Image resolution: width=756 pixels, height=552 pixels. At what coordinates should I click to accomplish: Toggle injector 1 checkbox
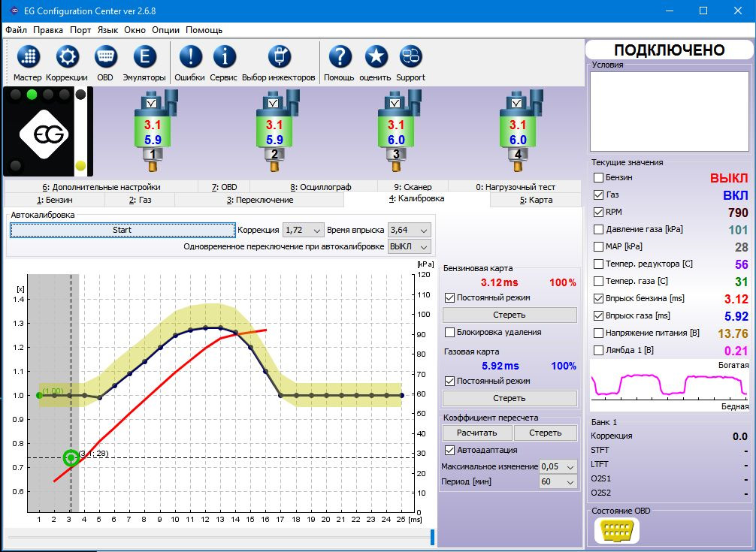click(x=151, y=103)
